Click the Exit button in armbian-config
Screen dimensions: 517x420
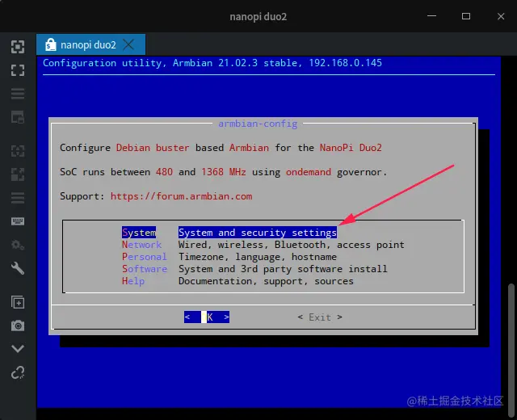click(x=320, y=317)
